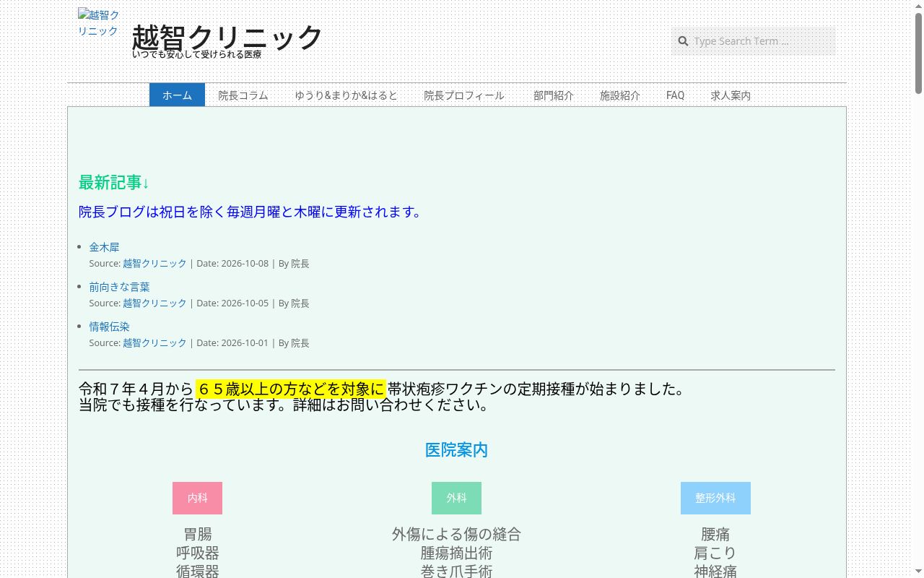Viewport: 924px width, 578px height.
Task: Click the text 肩こり
Action: [715, 553]
